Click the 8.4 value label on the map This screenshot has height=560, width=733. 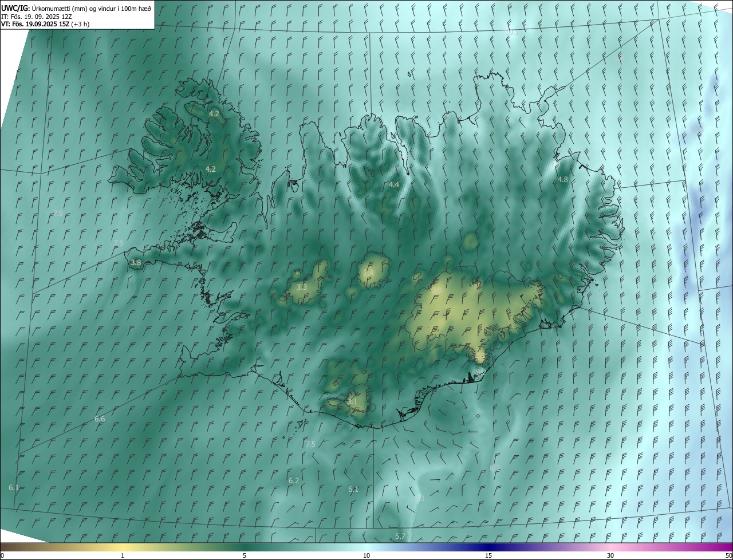[620, 58]
